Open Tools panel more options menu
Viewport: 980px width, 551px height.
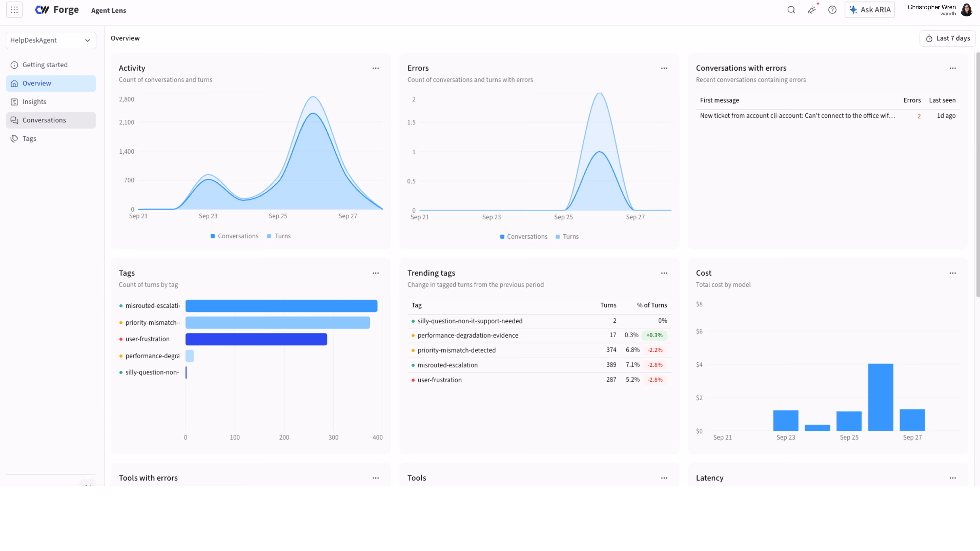(664, 478)
